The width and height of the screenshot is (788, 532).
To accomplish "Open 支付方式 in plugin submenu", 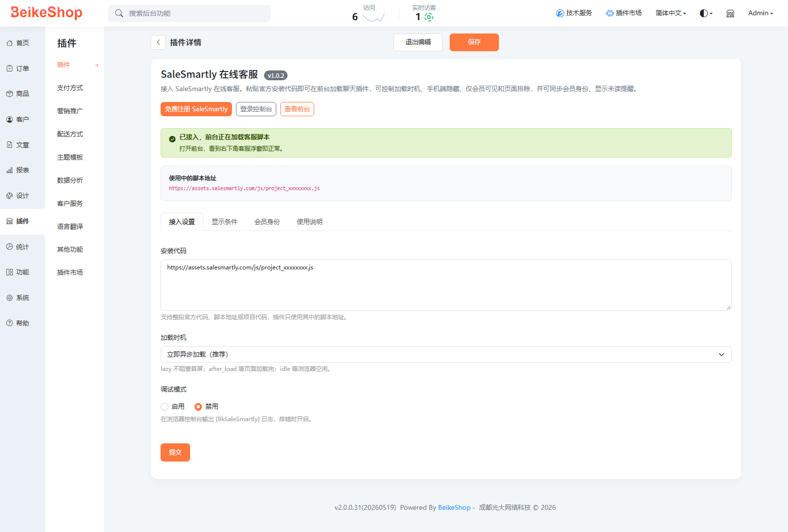I will pyautogui.click(x=70, y=88).
